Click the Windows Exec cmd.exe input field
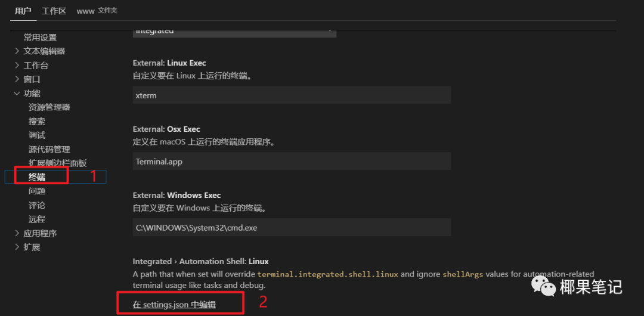This screenshot has width=644, height=316. tap(292, 227)
